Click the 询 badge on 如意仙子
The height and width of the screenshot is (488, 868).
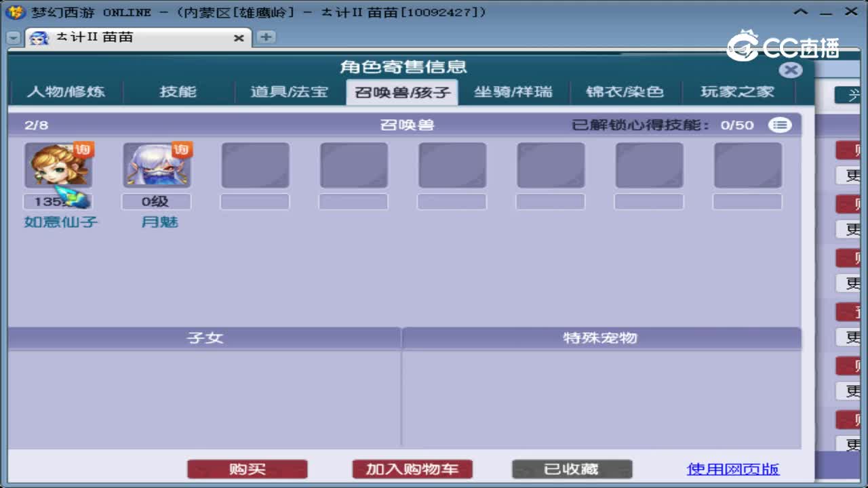click(x=83, y=150)
